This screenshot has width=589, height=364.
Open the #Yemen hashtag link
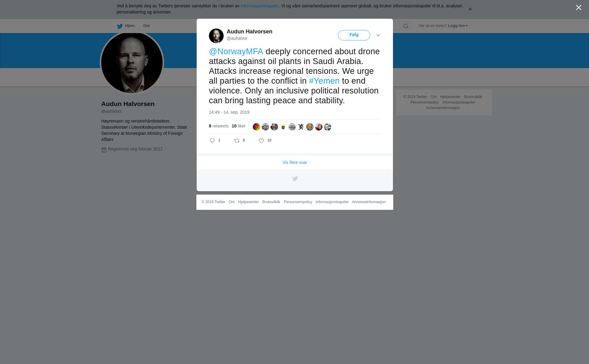(324, 81)
